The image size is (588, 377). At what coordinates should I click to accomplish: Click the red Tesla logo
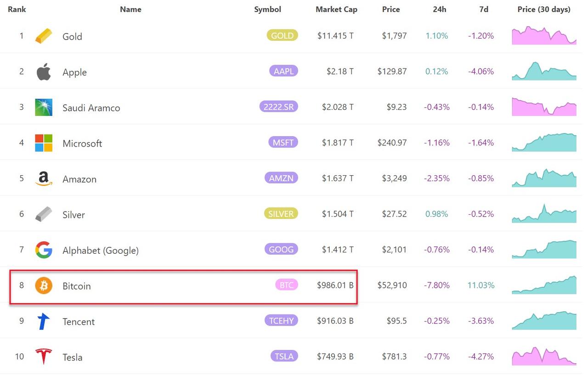tap(44, 357)
